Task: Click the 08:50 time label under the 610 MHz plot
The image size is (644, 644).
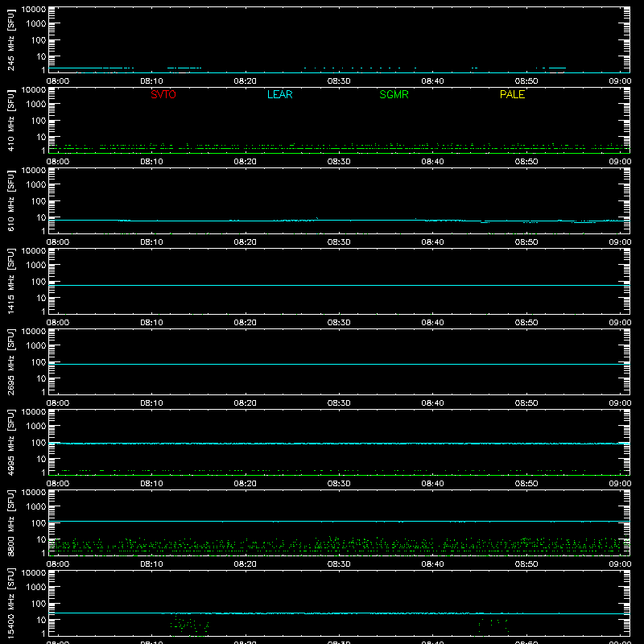Action: (x=526, y=242)
